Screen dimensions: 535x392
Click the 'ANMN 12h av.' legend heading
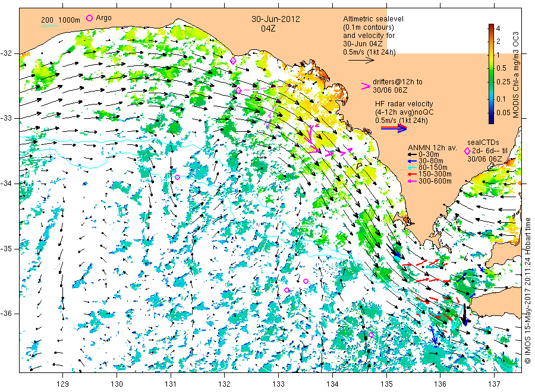pos(433,148)
